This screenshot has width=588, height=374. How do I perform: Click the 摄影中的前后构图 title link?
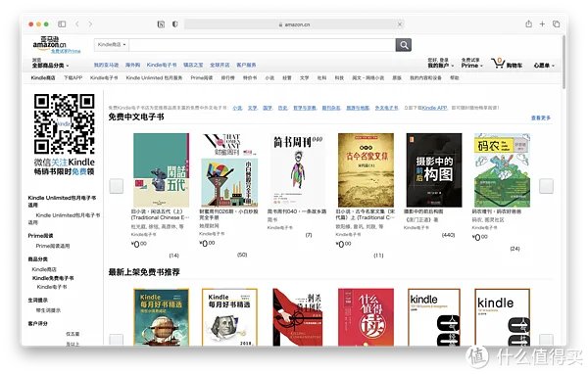[423, 211]
